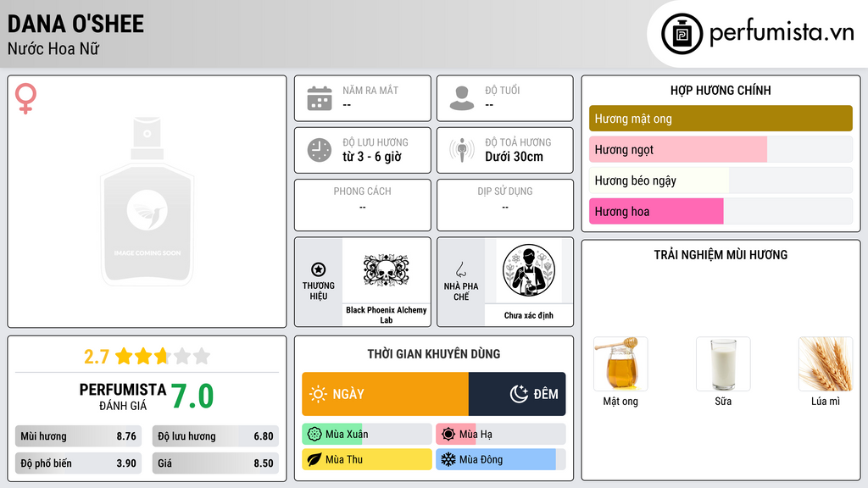
Task: Click the Thời Gian Khuyên Dùng heading
Action: click(434, 354)
